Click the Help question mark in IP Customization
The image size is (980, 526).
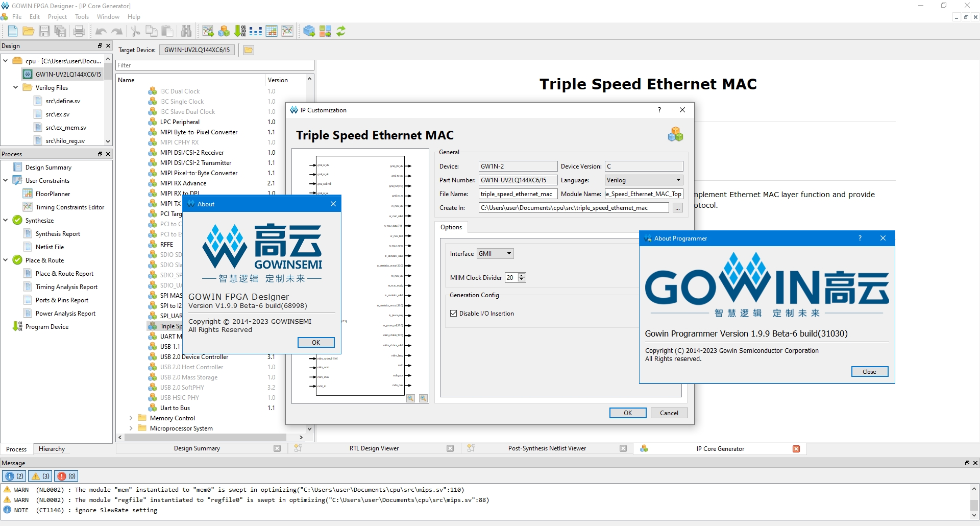[x=659, y=110]
